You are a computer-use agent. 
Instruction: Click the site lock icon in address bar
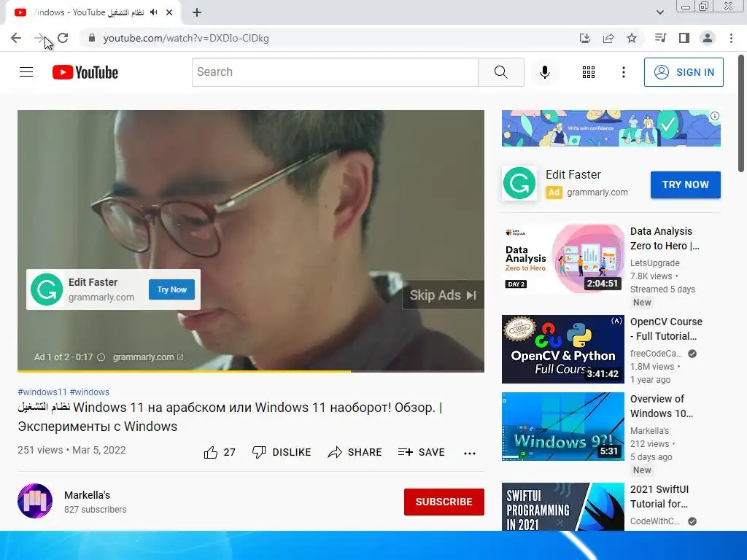pyautogui.click(x=92, y=38)
